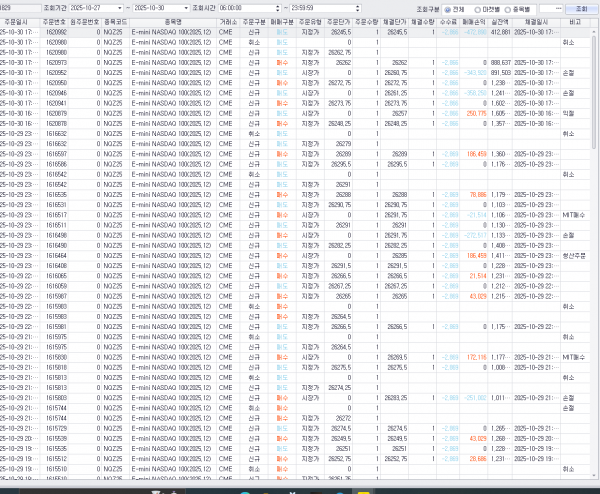
Task: Open the end date 2025-10-30 dropdown
Action: tap(186, 8)
